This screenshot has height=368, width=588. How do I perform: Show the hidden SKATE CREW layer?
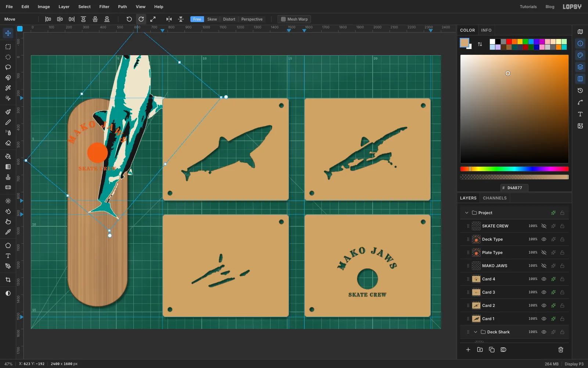pyautogui.click(x=544, y=226)
